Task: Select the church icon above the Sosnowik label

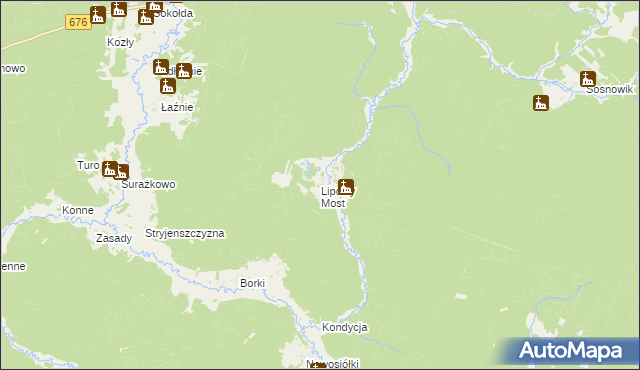Action: click(588, 79)
